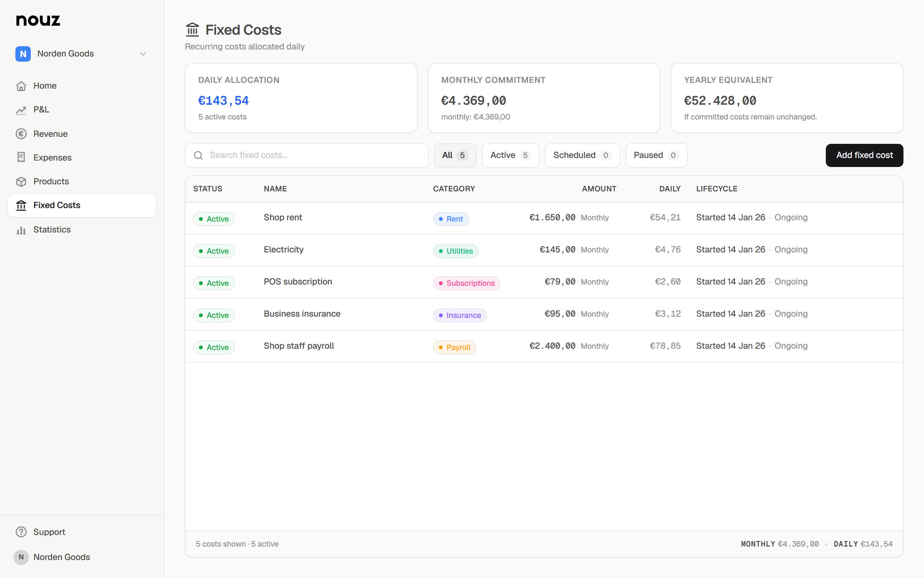
Task: Go to the P&L section
Action: coord(82,110)
